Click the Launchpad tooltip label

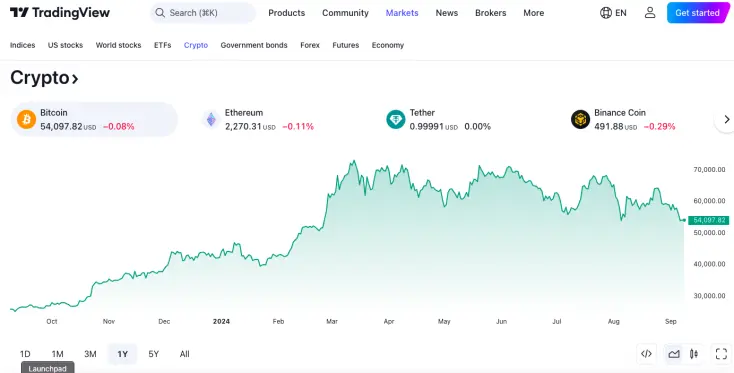tap(48, 368)
